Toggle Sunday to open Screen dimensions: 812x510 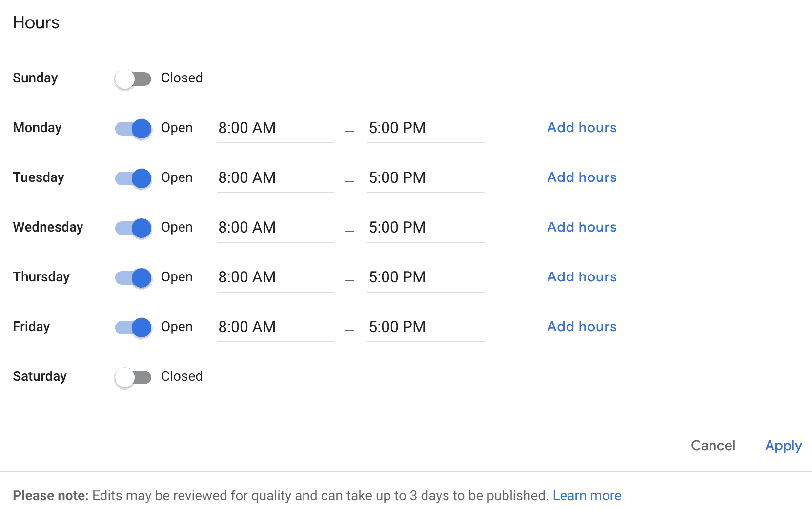pos(133,78)
